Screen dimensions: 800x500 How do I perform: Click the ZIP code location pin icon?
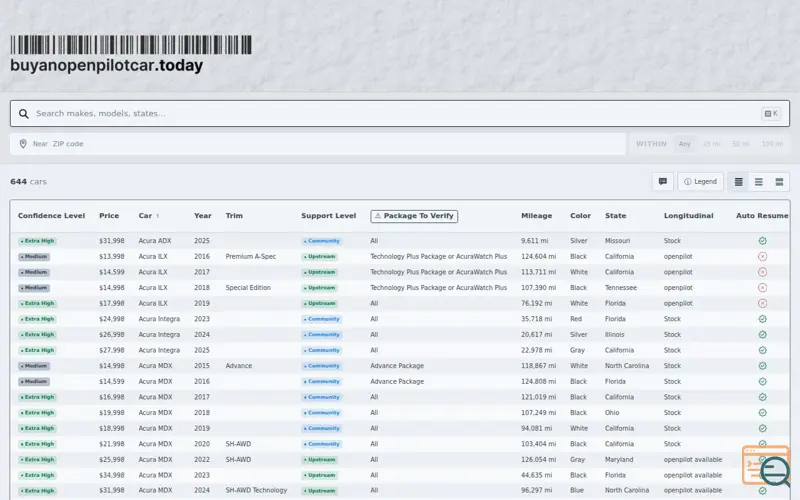pyautogui.click(x=23, y=144)
